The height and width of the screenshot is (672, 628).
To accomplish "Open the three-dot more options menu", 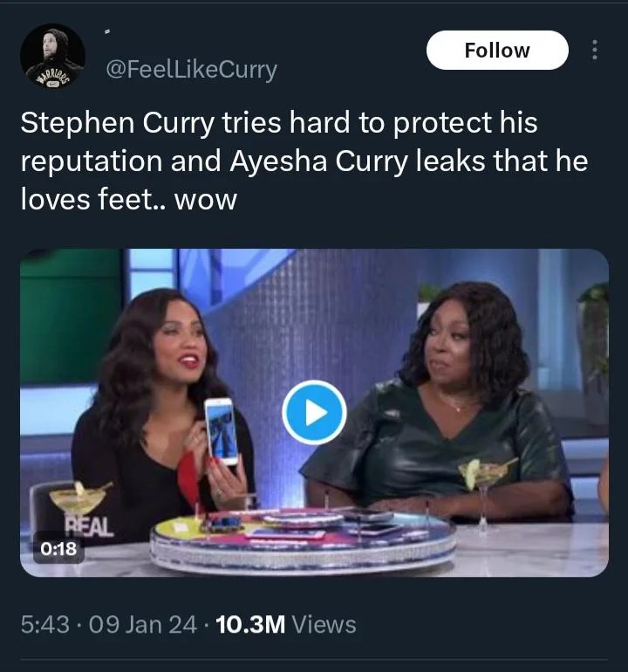I will pos(596,51).
